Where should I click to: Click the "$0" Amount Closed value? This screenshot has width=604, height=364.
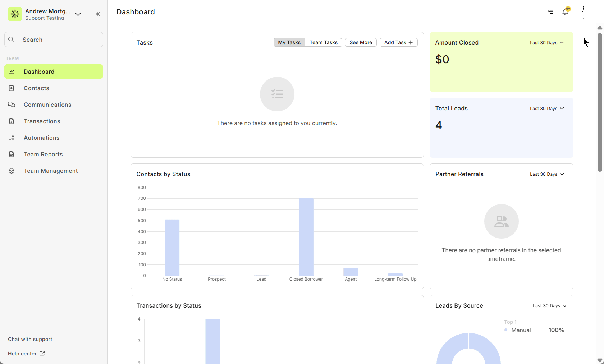[442, 59]
